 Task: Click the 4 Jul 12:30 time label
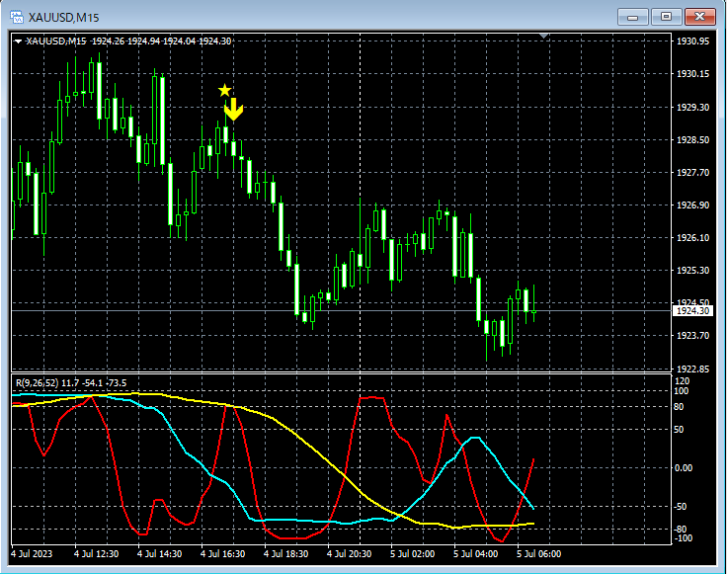click(97, 554)
